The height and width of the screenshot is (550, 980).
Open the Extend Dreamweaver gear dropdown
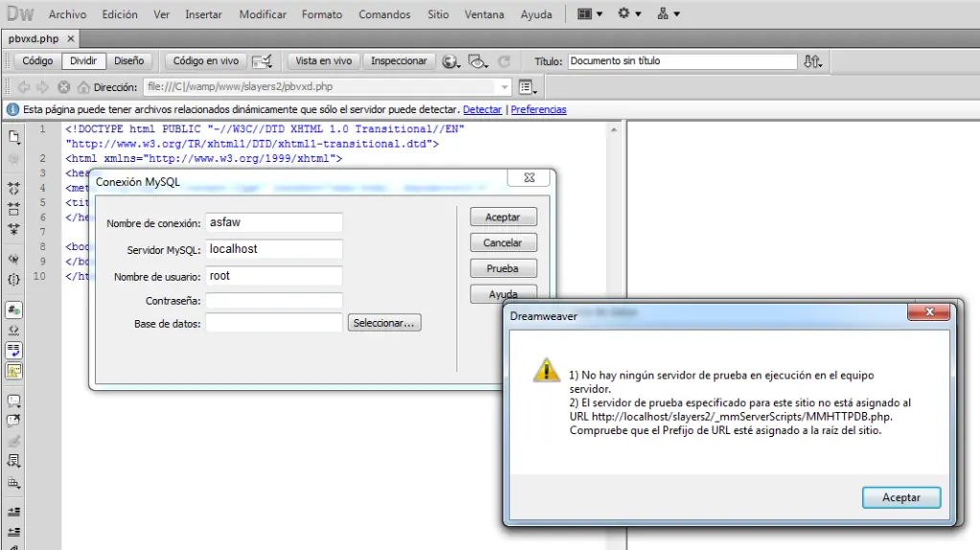[629, 13]
